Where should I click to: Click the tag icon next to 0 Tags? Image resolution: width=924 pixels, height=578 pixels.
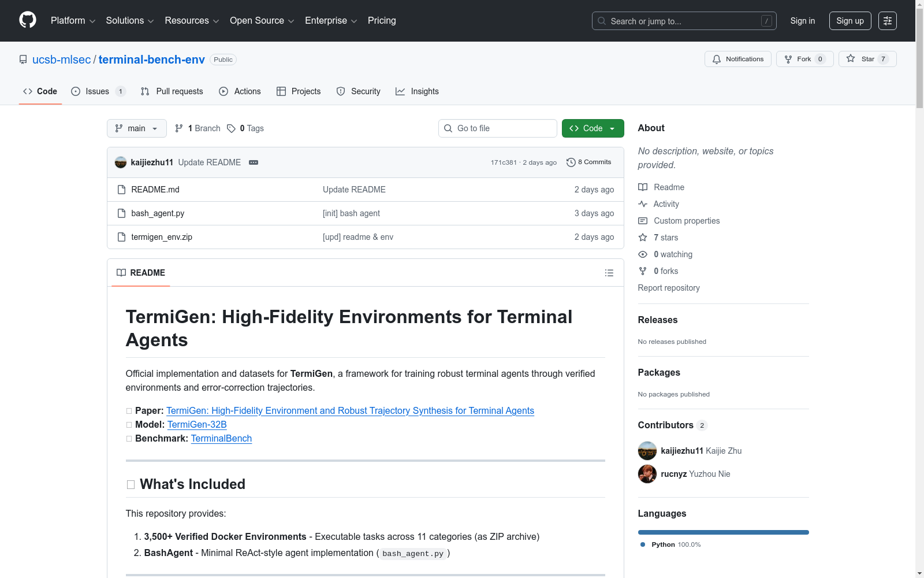coord(231,128)
